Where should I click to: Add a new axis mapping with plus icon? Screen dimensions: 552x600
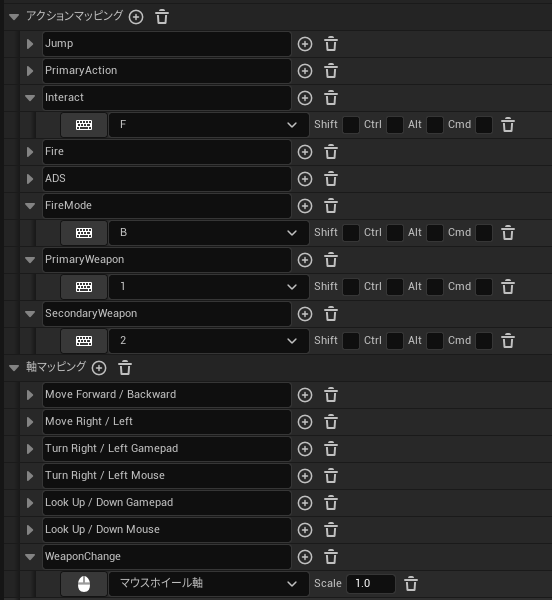coord(99,368)
